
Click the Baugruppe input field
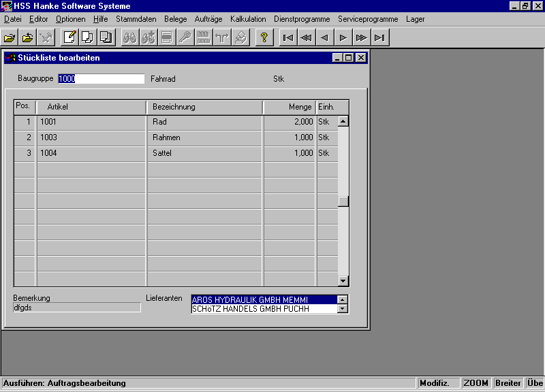point(102,79)
